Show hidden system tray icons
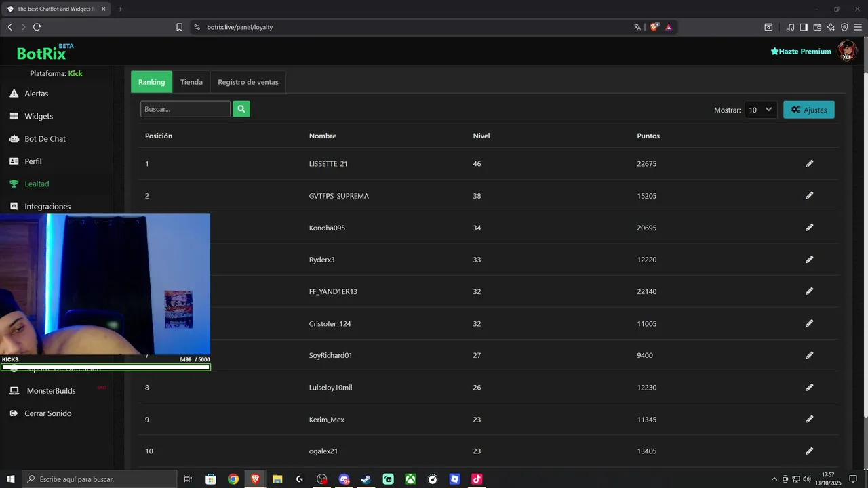 point(774,479)
